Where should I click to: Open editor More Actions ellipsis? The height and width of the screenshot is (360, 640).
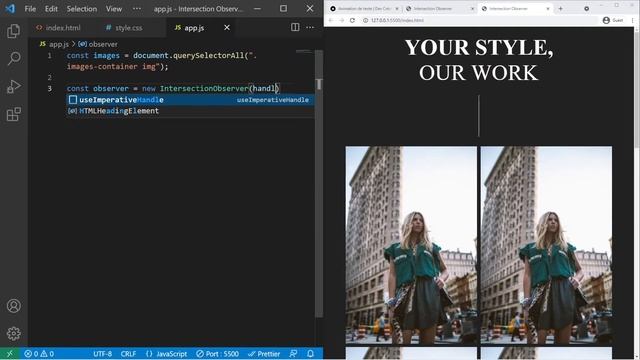coord(310,27)
